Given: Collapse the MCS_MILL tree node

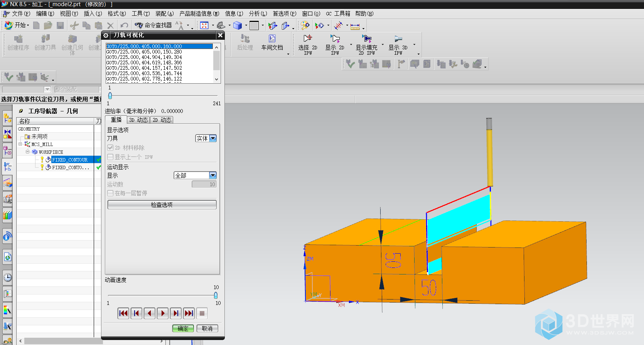Looking at the screenshot, I should pyautogui.click(x=20, y=144).
